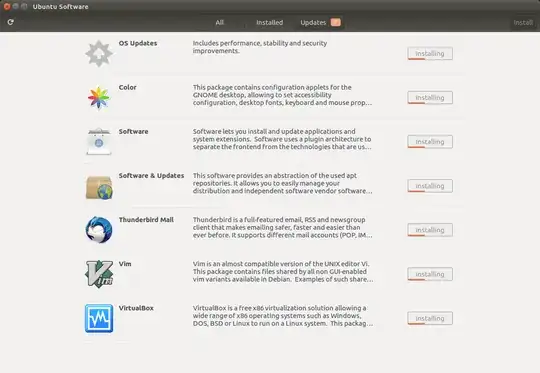Switch to the All tab
Viewport: 540px width, 373px height.
pos(219,22)
